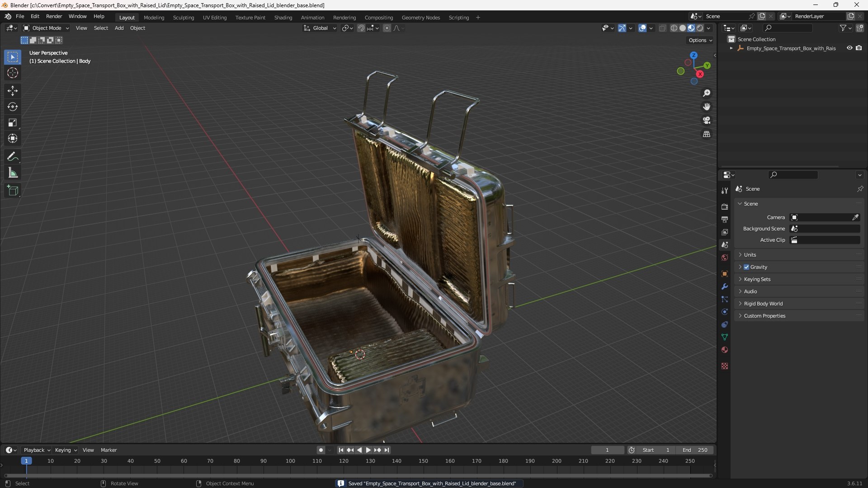Open Material properties tab icon
The height and width of the screenshot is (488, 868).
(725, 350)
